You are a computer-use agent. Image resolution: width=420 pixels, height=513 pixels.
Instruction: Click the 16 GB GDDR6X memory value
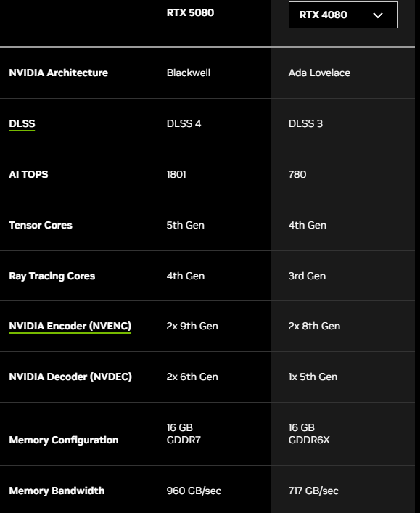tap(309, 434)
